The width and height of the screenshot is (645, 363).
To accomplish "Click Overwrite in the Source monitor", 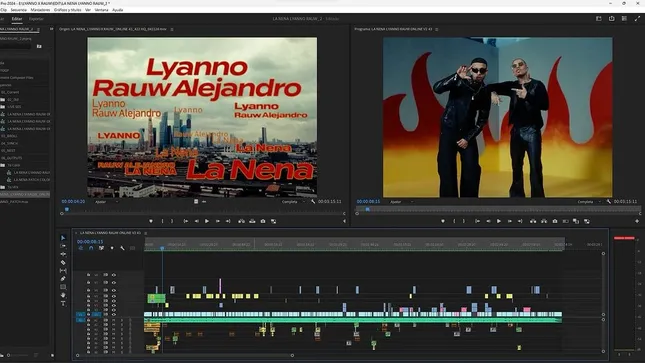I will click(252, 221).
